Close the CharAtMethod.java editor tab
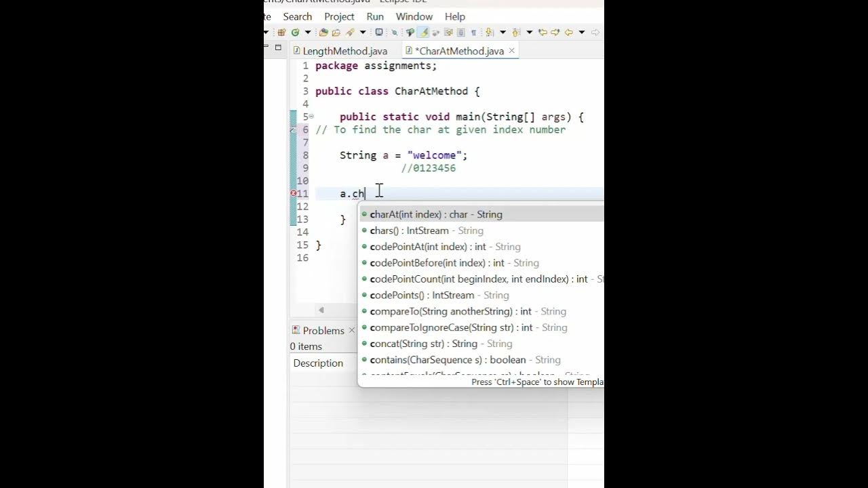 tap(512, 50)
